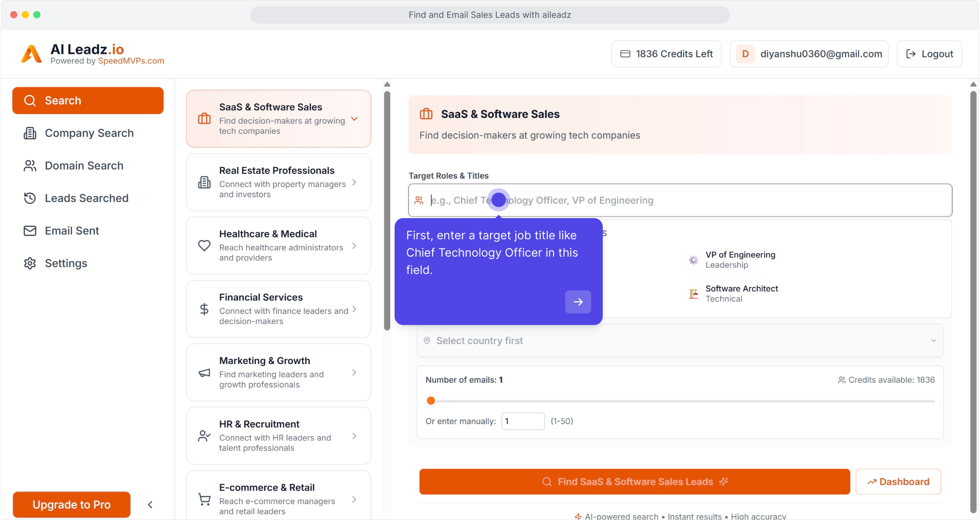The image size is (980, 520).
Task: Go to Leads Searched page
Action: [x=86, y=198]
